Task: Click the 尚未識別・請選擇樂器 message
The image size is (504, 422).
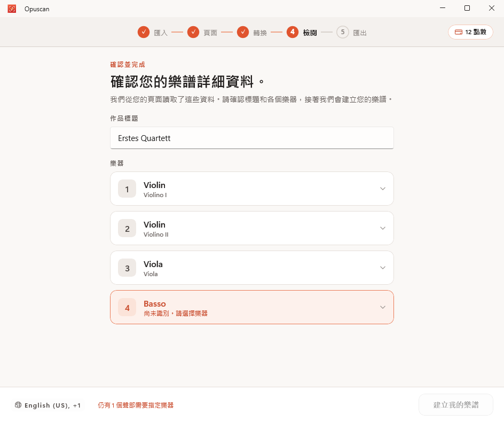Action: pyautogui.click(x=176, y=313)
